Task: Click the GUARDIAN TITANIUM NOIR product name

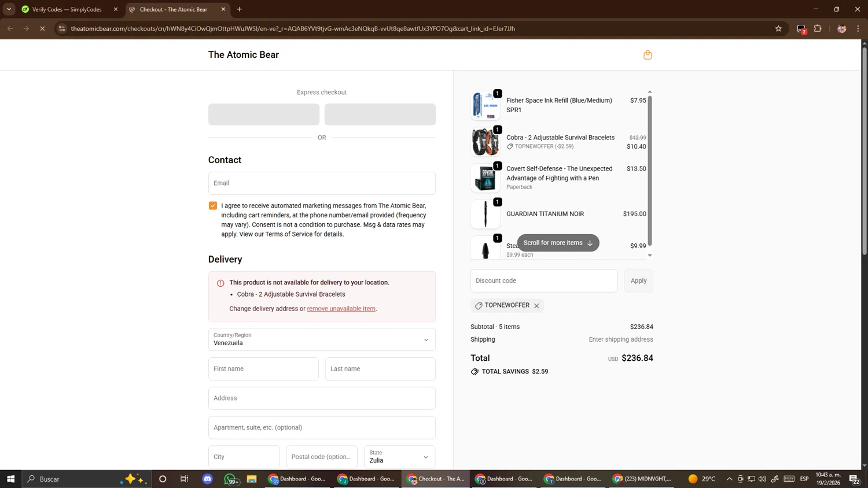Action: [545, 214]
